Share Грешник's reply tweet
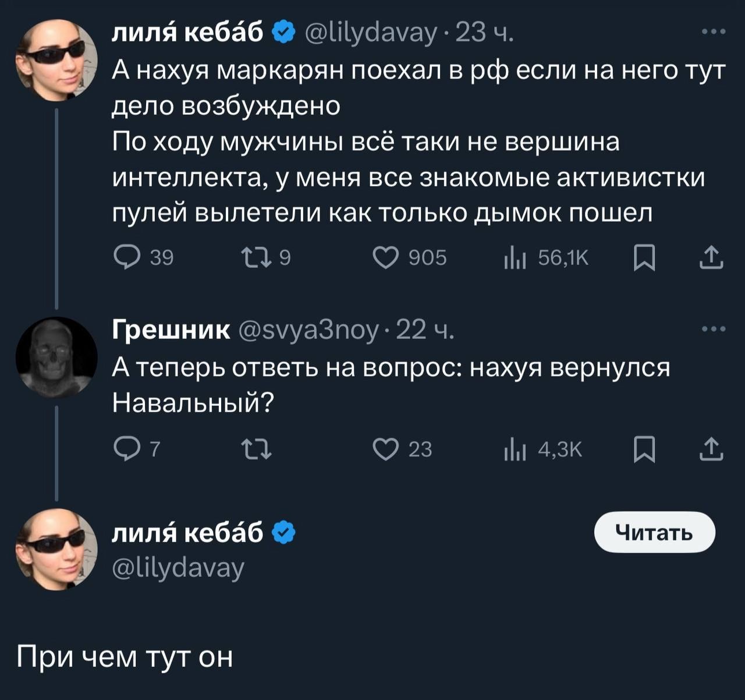This screenshot has width=745, height=700. coord(711,450)
